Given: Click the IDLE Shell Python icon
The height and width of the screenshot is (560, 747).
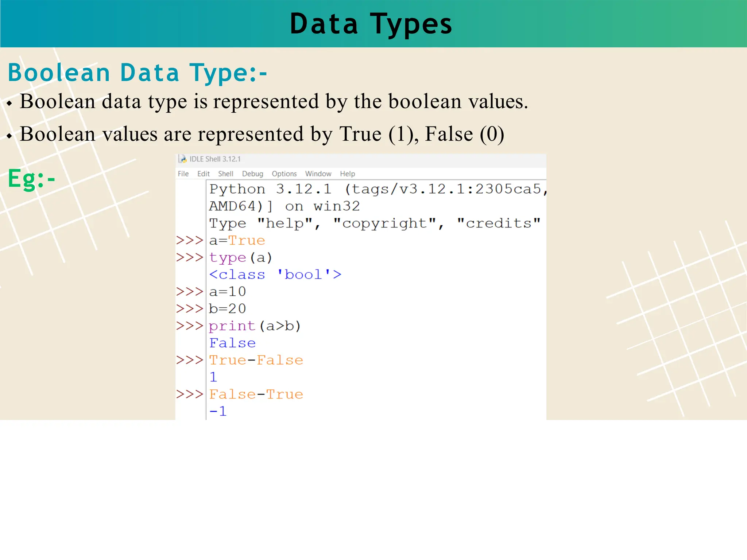Looking at the screenshot, I should 182,159.
